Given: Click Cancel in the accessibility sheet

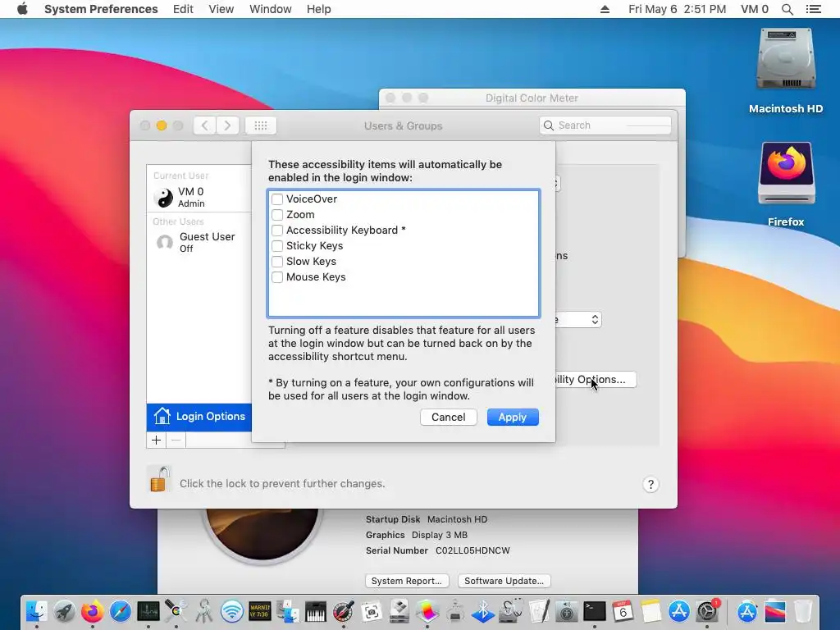Looking at the screenshot, I should (449, 418).
